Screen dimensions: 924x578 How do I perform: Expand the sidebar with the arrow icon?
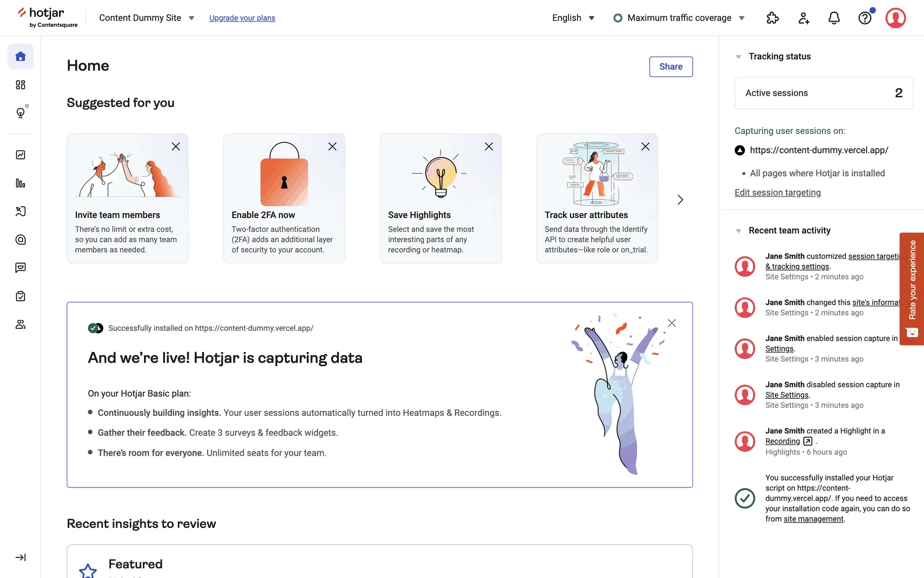[x=20, y=557]
